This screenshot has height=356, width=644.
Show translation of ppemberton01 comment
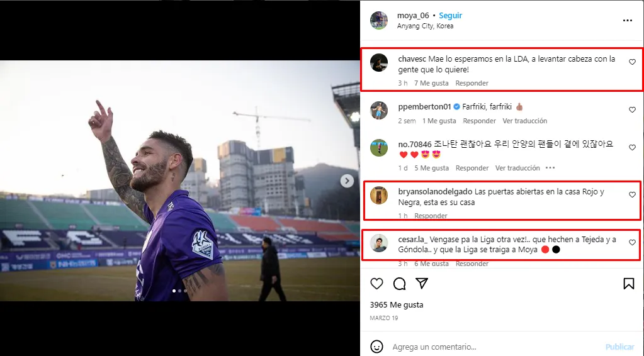(524, 121)
